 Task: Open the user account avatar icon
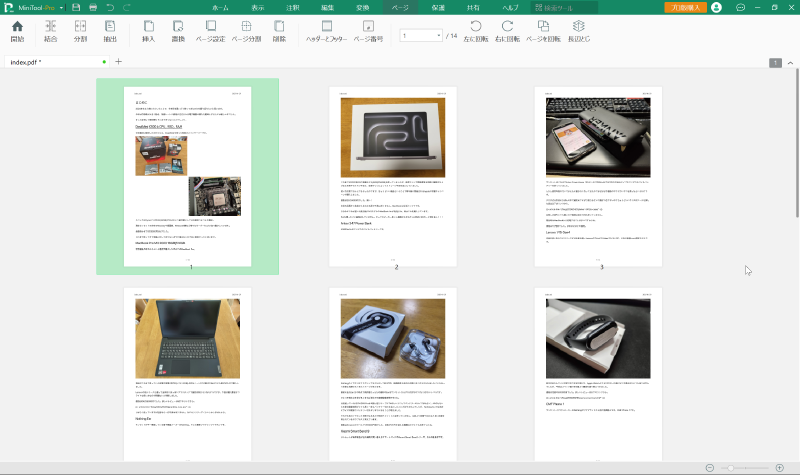coord(716,7)
